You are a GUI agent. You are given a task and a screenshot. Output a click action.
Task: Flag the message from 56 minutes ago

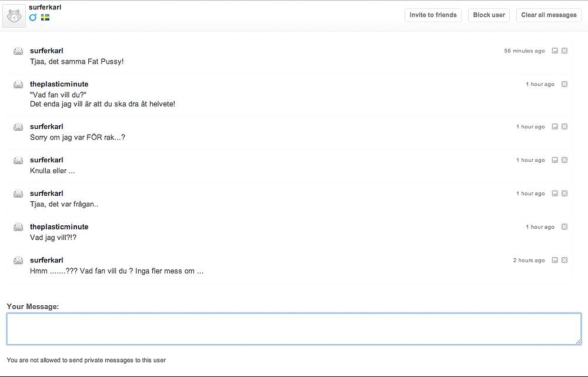(554, 51)
